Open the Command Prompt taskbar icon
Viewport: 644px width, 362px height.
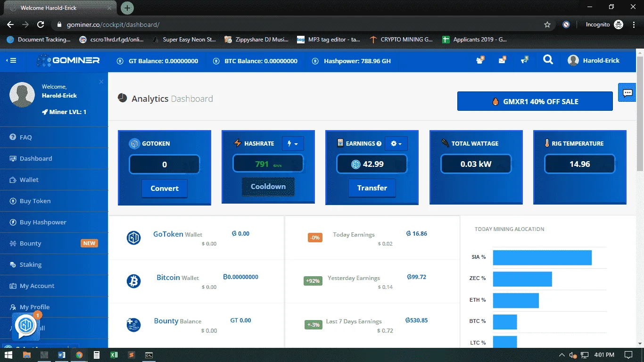point(149,355)
